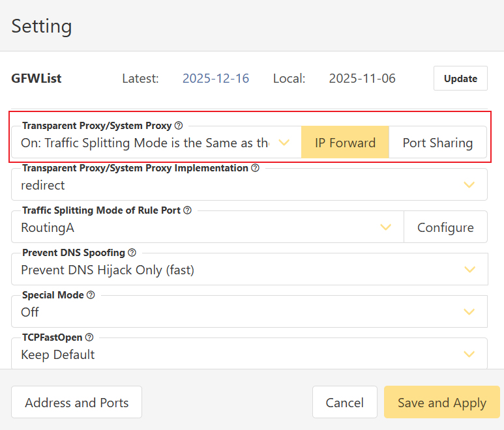The height and width of the screenshot is (430, 504).
Task: Click the Special Mode help icon
Action: (x=91, y=295)
